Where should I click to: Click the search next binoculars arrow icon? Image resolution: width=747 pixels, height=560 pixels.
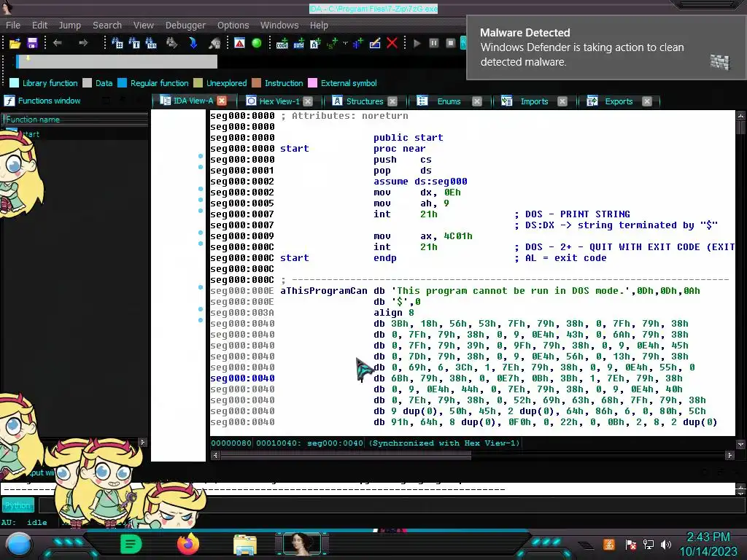[171, 43]
